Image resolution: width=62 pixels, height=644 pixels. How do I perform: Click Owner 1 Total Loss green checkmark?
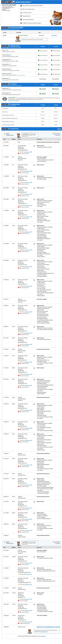(39, 51)
